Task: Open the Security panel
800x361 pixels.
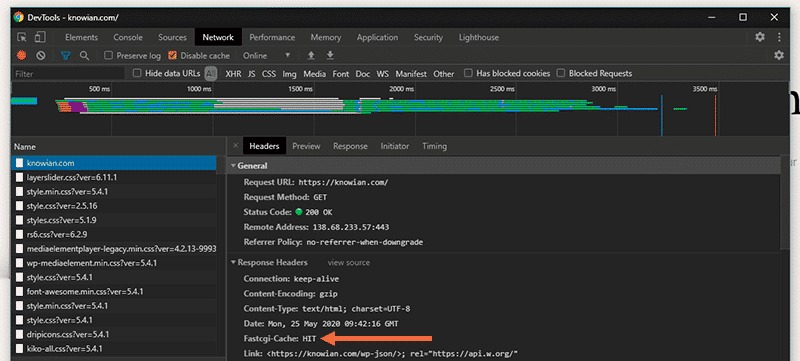Action: point(428,37)
